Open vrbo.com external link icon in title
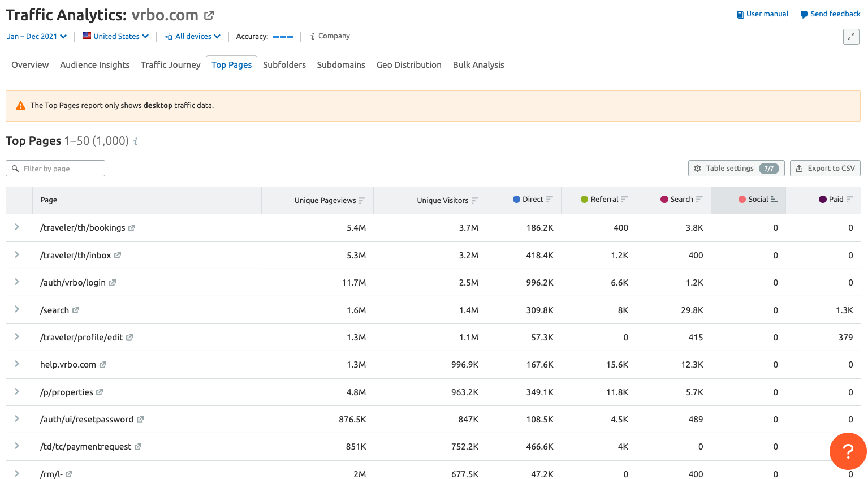The height and width of the screenshot is (479, 868). click(209, 15)
